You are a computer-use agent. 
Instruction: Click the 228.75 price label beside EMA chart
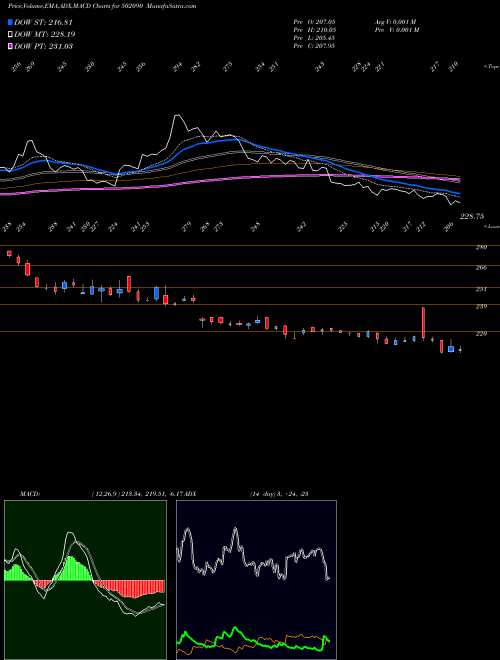click(x=472, y=216)
